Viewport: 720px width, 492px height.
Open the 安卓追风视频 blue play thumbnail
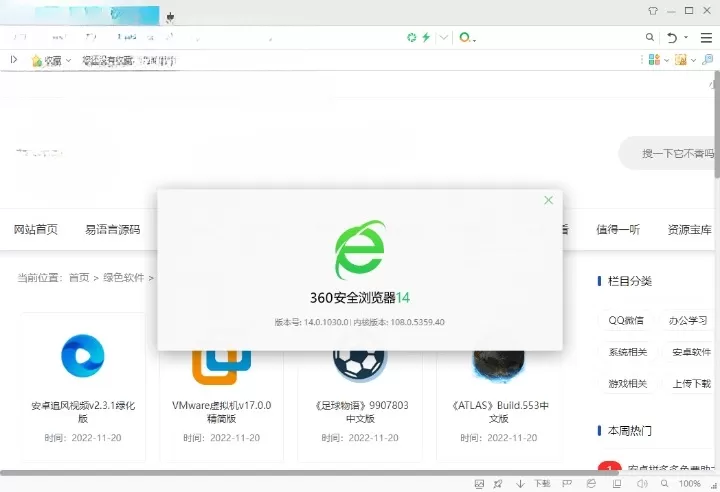coord(83,356)
